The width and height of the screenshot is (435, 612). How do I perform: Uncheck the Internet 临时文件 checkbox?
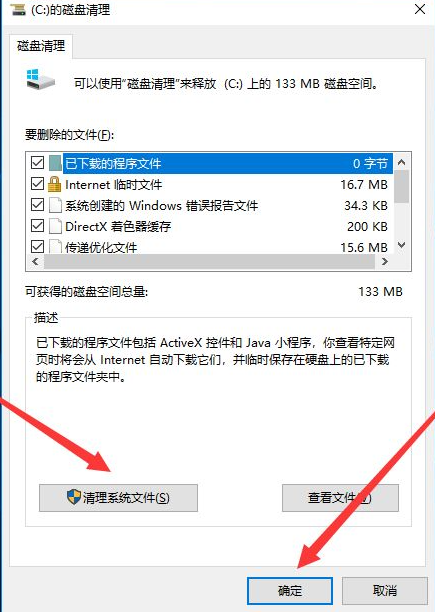click(x=37, y=183)
